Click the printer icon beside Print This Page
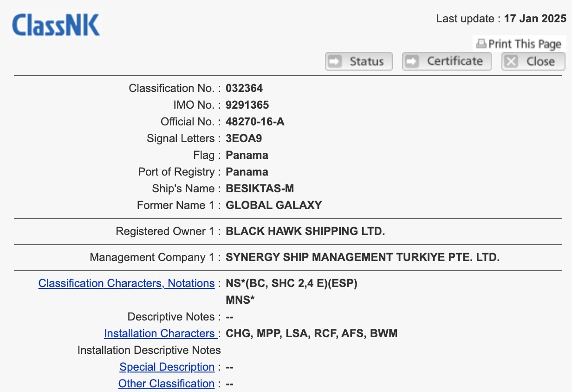Viewport: 572px width, 392px height. [x=481, y=44]
